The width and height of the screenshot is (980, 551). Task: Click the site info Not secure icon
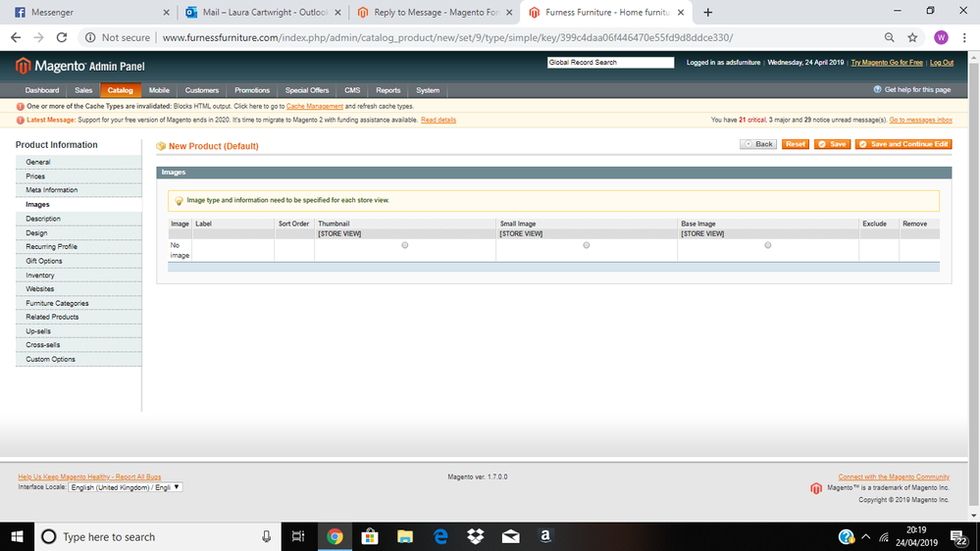coord(90,37)
